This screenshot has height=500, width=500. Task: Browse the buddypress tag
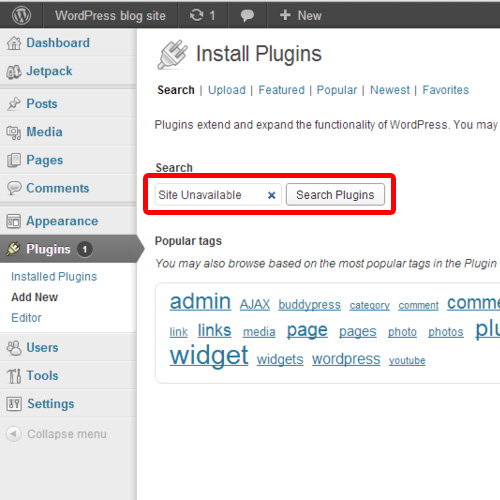click(310, 305)
